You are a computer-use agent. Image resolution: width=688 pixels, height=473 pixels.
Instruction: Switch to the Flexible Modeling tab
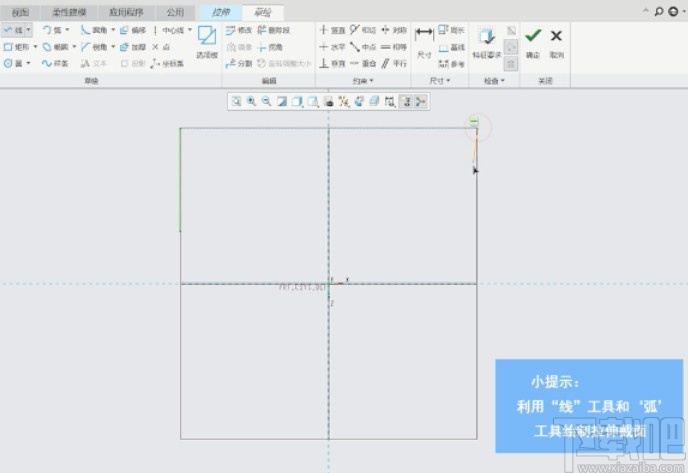click(x=69, y=12)
